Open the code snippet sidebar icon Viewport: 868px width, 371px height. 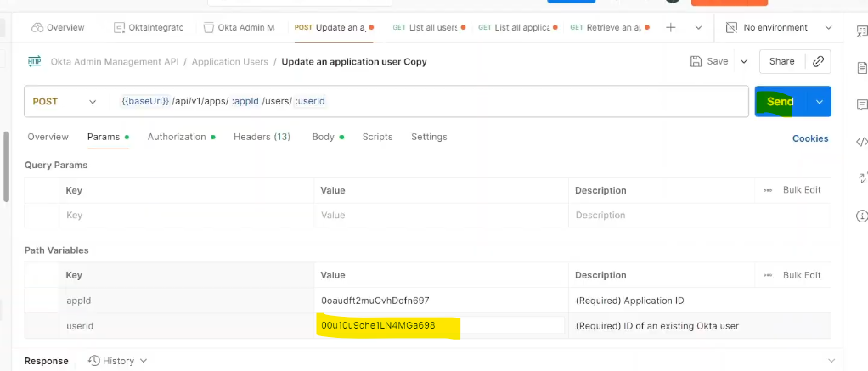point(861,142)
